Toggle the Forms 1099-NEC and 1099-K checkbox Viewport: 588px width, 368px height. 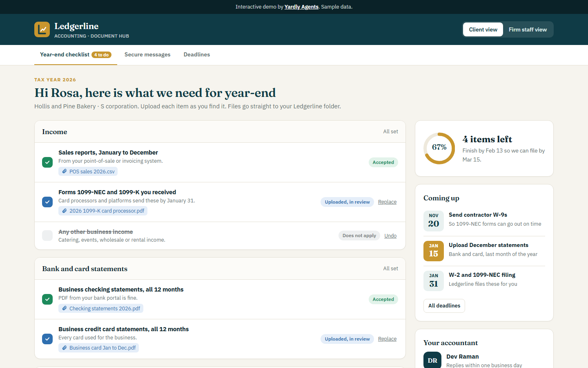pyautogui.click(x=47, y=202)
